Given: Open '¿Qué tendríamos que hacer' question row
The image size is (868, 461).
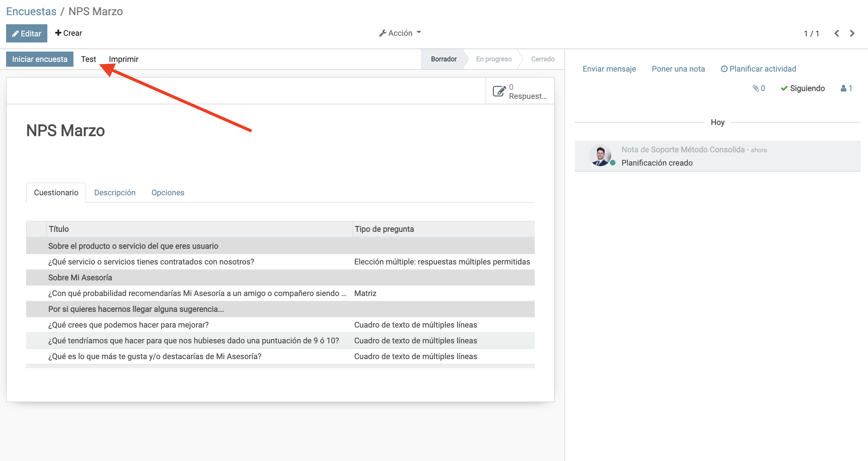Looking at the screenshot, I should [x=280, y=341].
